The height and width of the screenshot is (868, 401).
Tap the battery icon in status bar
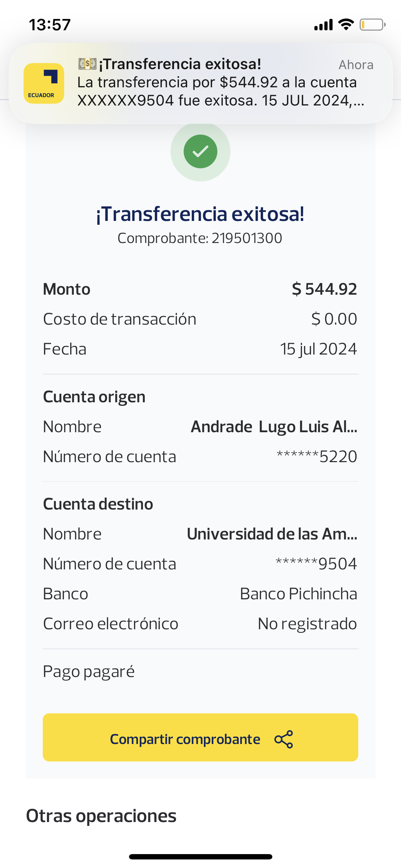(x=372, y=25)
